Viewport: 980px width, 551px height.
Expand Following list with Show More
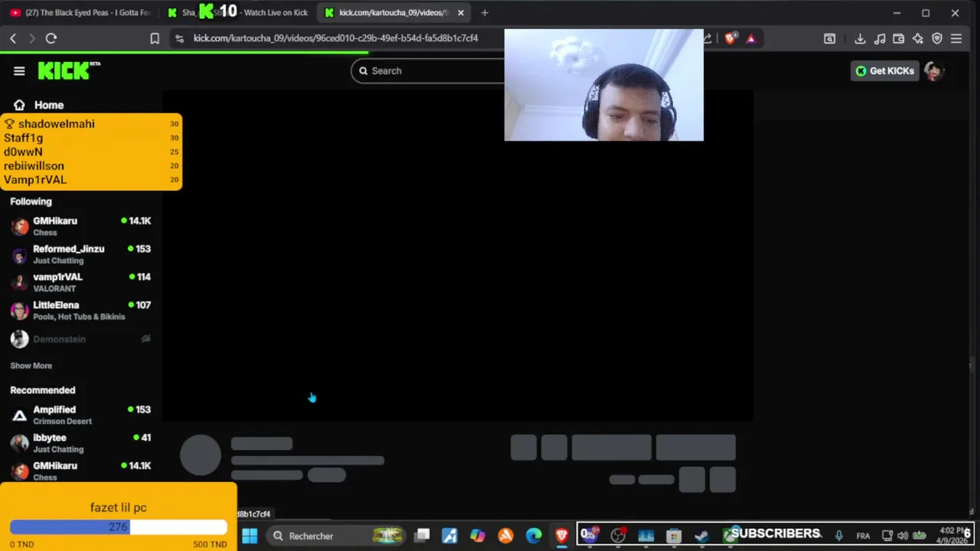[31, 366]
